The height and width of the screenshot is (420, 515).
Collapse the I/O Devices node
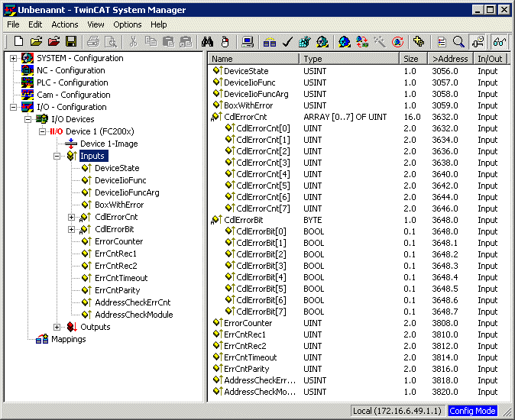(28, 119)
